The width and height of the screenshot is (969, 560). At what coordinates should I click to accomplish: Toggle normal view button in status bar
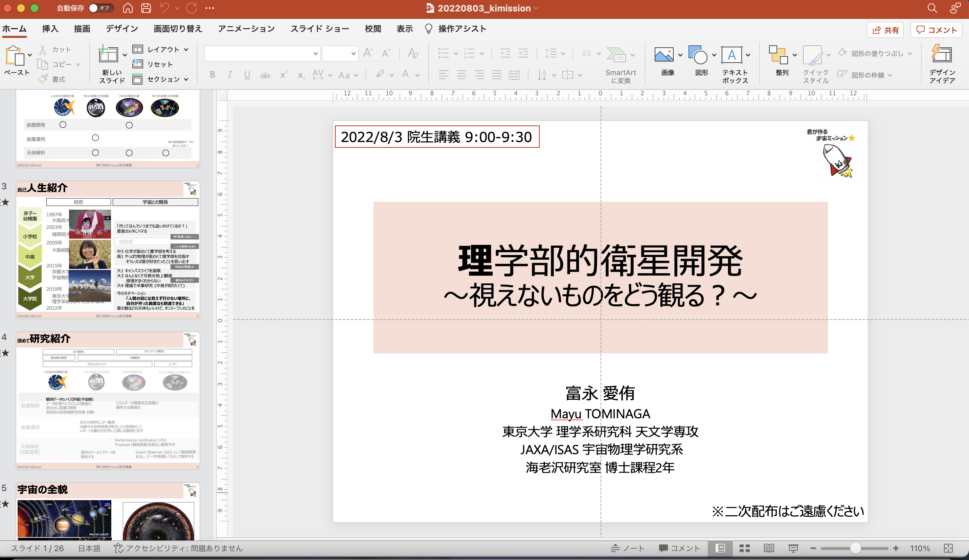pos(720,548)
